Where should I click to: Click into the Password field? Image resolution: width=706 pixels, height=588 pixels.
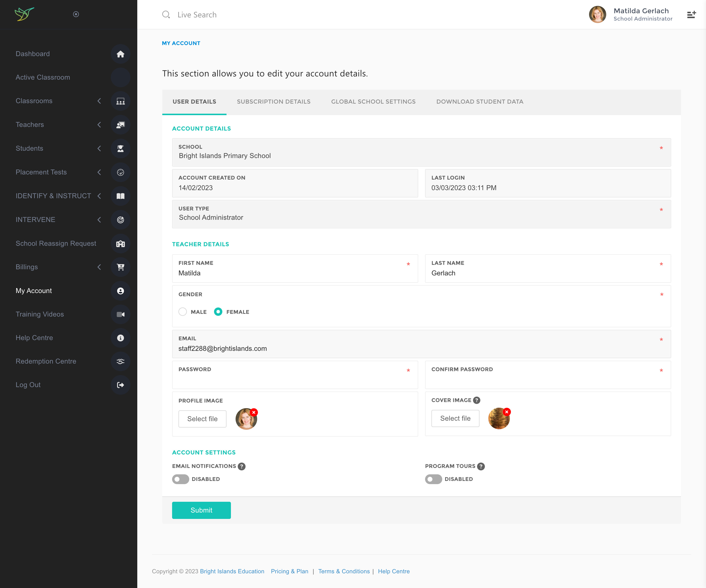[295, 379]
